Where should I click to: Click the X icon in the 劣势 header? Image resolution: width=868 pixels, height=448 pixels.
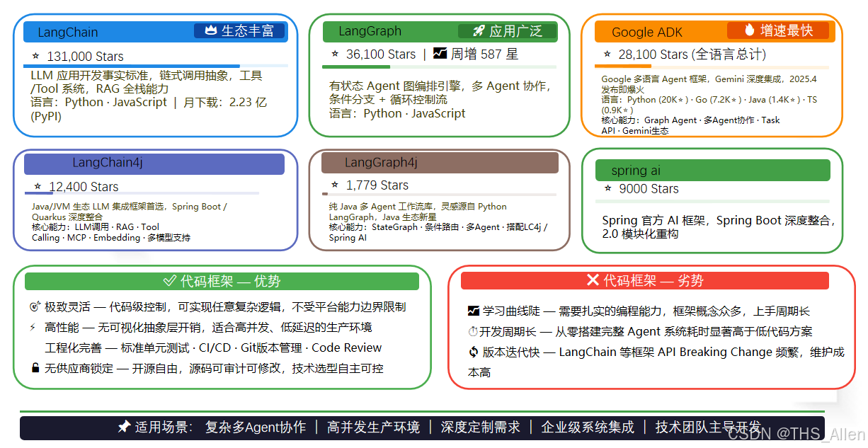[593, 280]
